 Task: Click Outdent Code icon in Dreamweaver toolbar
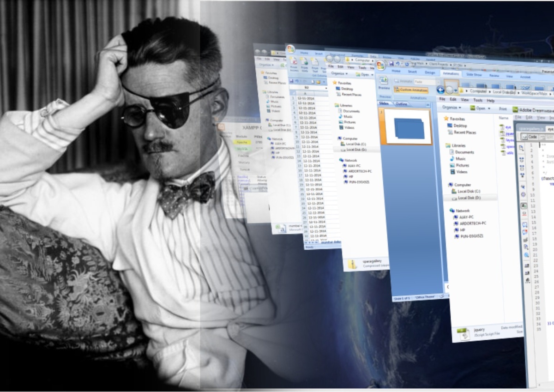click(527, 272)
